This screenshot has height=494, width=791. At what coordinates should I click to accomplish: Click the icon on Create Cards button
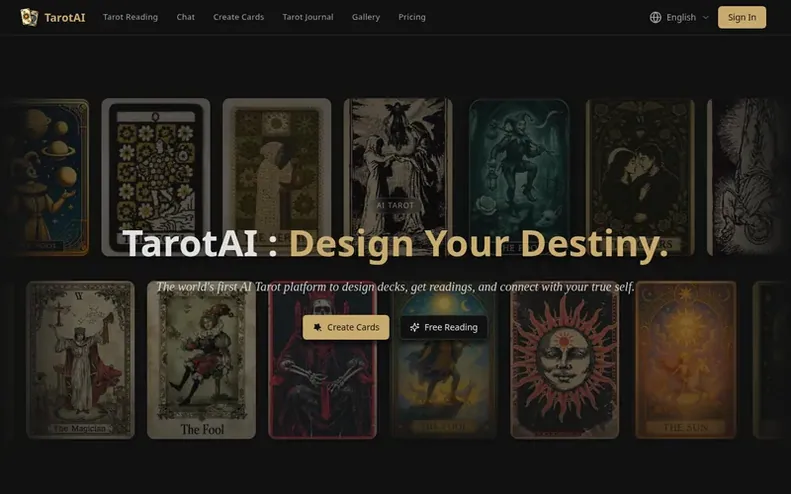[x=317, y=327]
